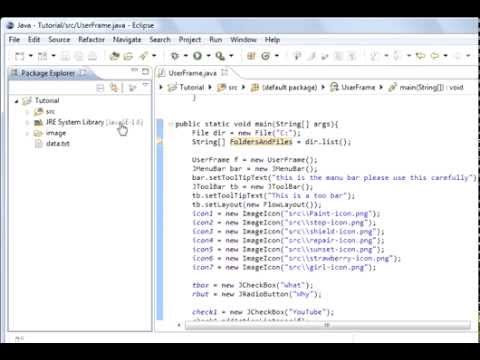The image size is (480, 360).
Task: Click UserFrame in the editor breadcrumb
Action: 358,87
